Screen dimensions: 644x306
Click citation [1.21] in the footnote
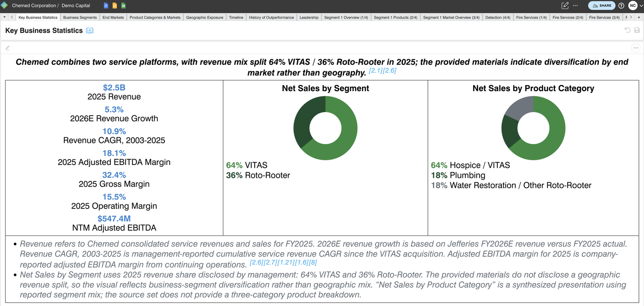[286, 262]
